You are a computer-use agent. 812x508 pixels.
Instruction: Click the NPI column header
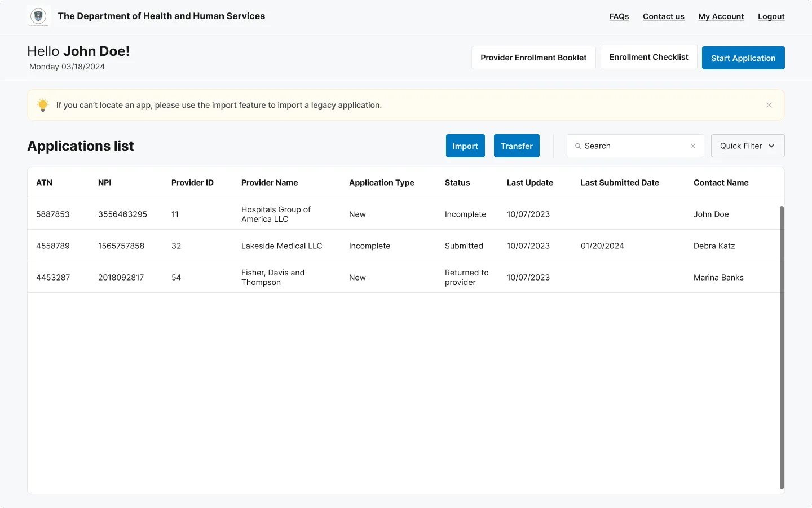point(105,183)
